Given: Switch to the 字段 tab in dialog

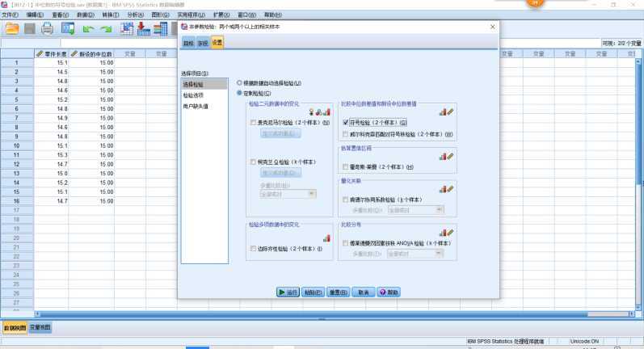Looking at the screenshot, I should point(203,43).
